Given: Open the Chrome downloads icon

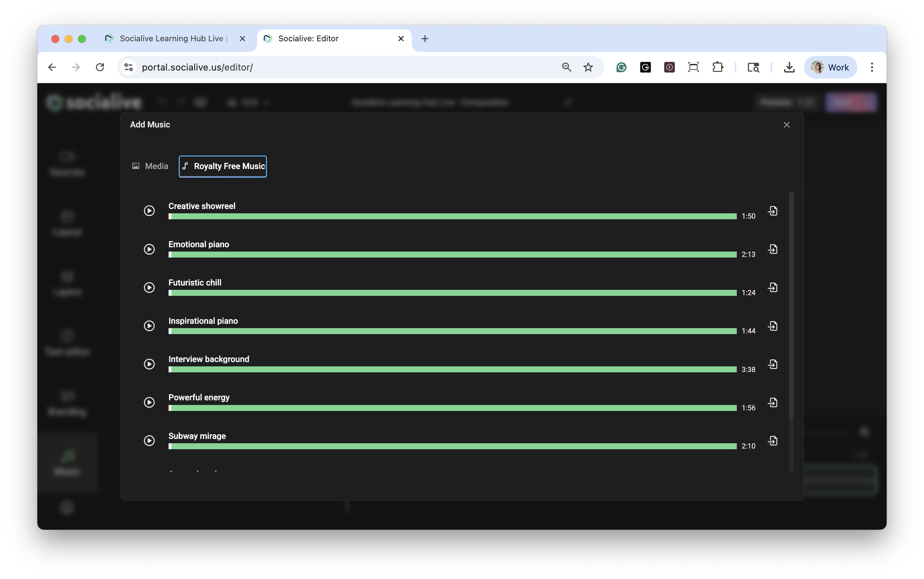Looking at the screenshot, I should tap(789, 68).
